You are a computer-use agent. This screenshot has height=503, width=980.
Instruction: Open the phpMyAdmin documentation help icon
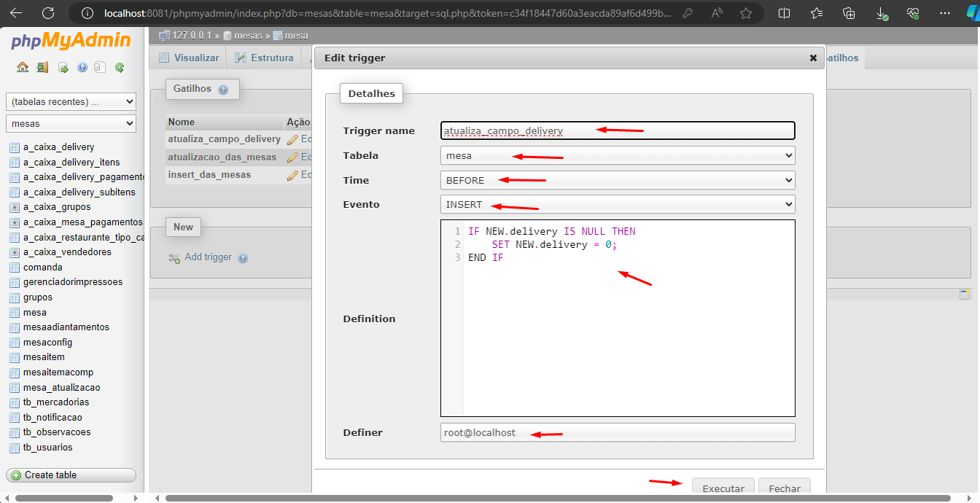pos(82,68)
